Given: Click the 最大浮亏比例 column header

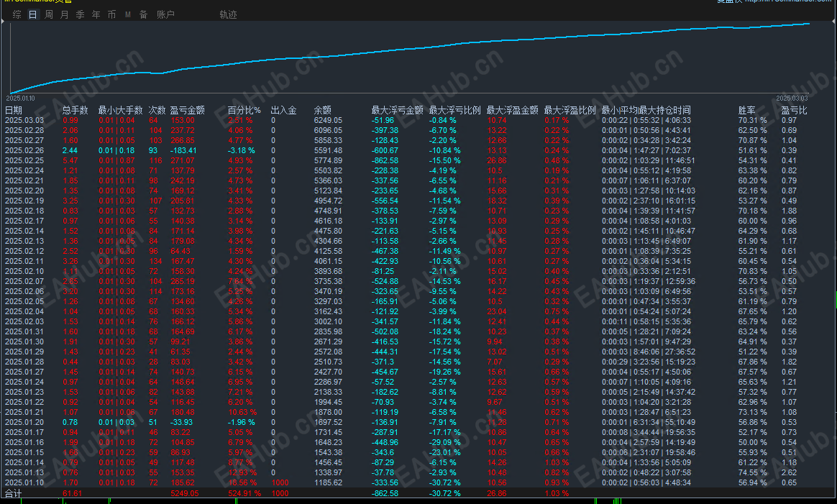Looking at the screenshot, I should (454, 110).
